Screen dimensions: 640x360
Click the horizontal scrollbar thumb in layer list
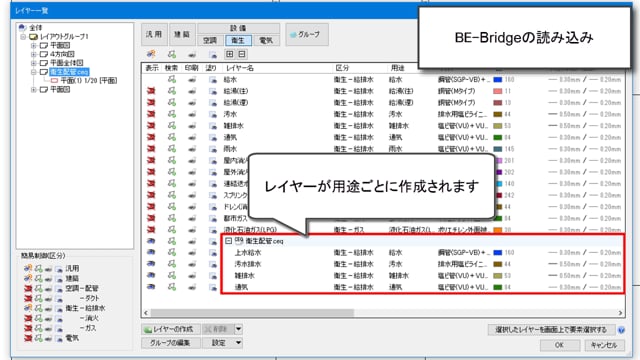click(x=252, y=313)
